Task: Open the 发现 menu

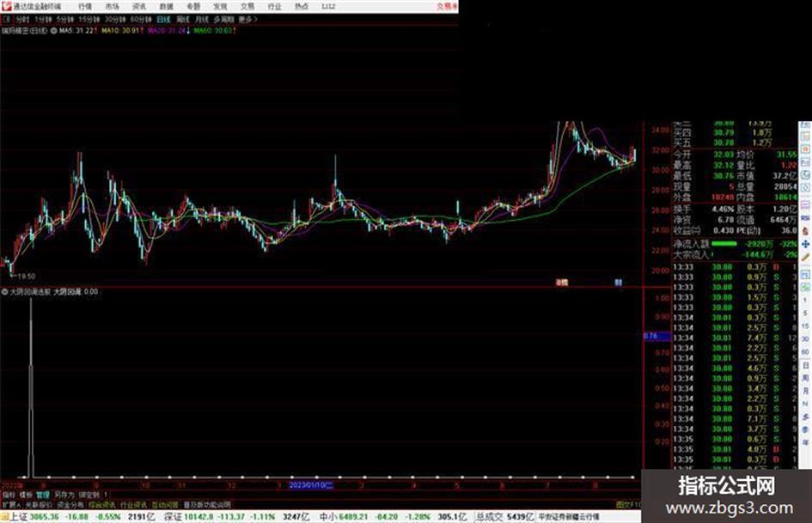Action: (220, 6)
